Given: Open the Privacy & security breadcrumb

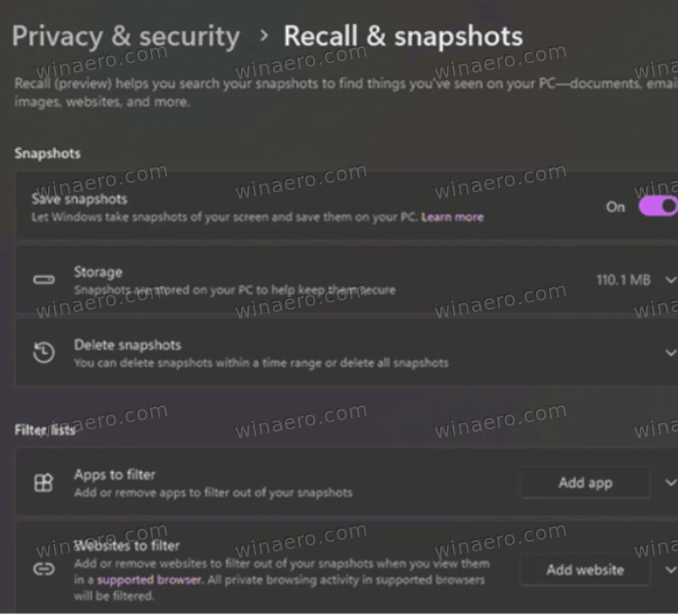Looking at the screenshot, I should (x=125, y=36).
